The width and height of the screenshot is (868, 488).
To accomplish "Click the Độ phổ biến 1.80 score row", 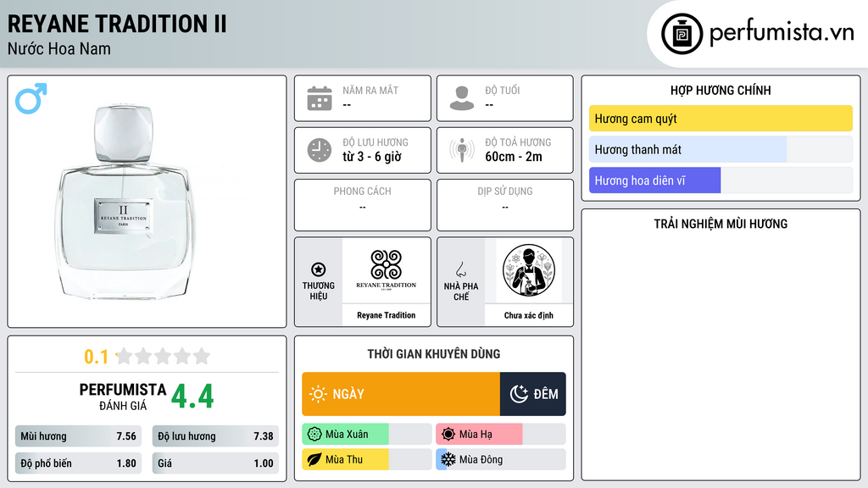I will [x=78, y=463].
